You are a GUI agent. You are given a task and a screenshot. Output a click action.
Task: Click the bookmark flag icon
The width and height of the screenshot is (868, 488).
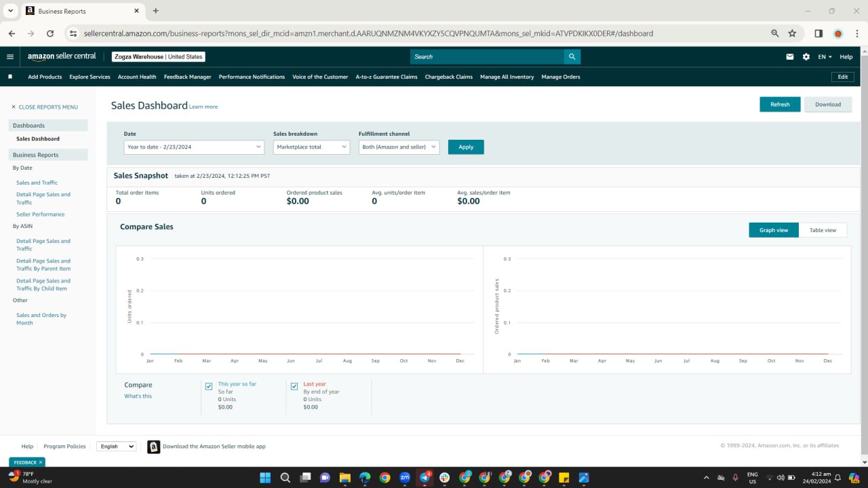click(x=10, y=77)
